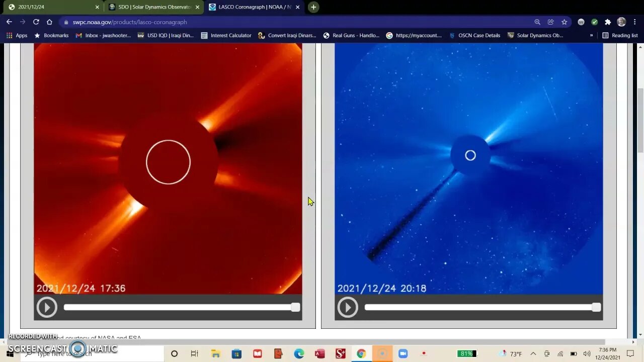Open the USD IQD Iraqi Dinar bookmark

point(166,36)
